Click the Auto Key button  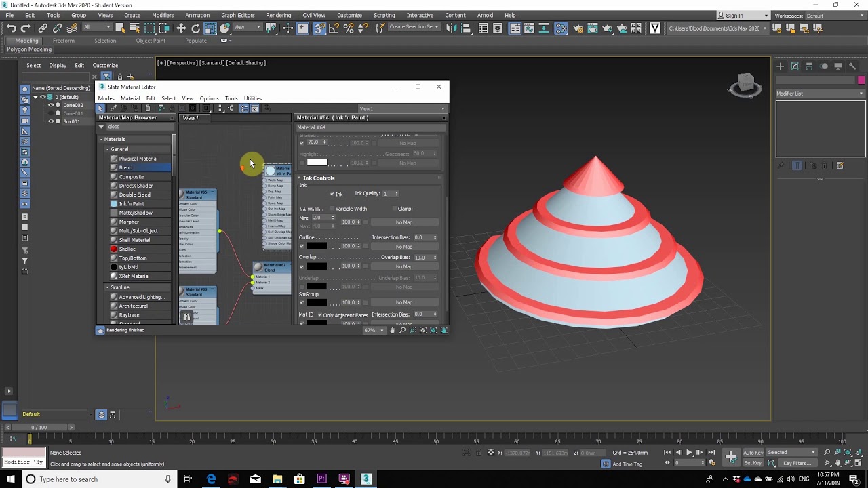point(753,452)
